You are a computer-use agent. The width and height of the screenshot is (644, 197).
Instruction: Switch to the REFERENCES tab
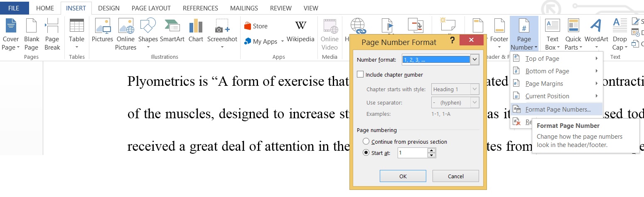tap(201, 8)
